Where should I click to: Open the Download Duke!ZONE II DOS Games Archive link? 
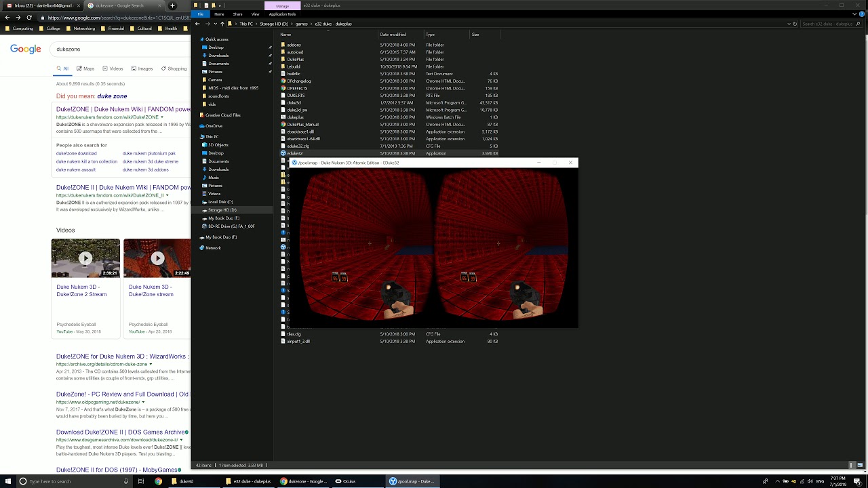pos(122,432)
